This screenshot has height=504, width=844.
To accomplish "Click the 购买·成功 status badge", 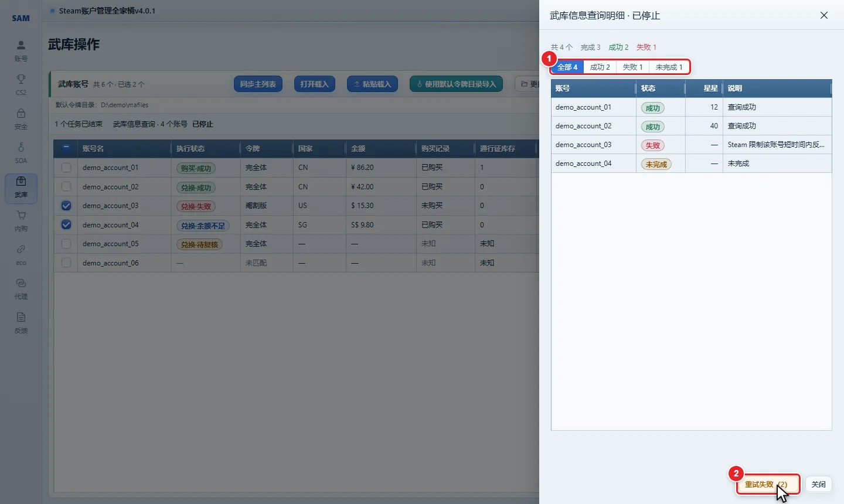I will point(196,169).
